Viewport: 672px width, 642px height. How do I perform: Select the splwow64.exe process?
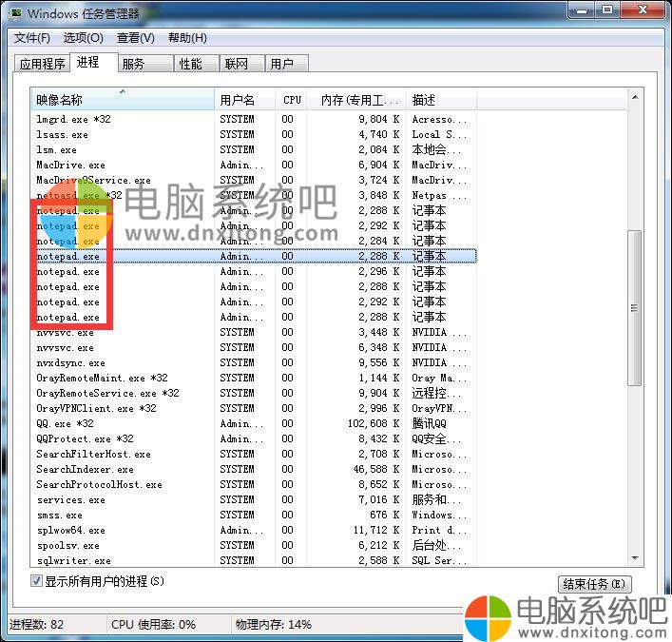(x=253, y=530)
